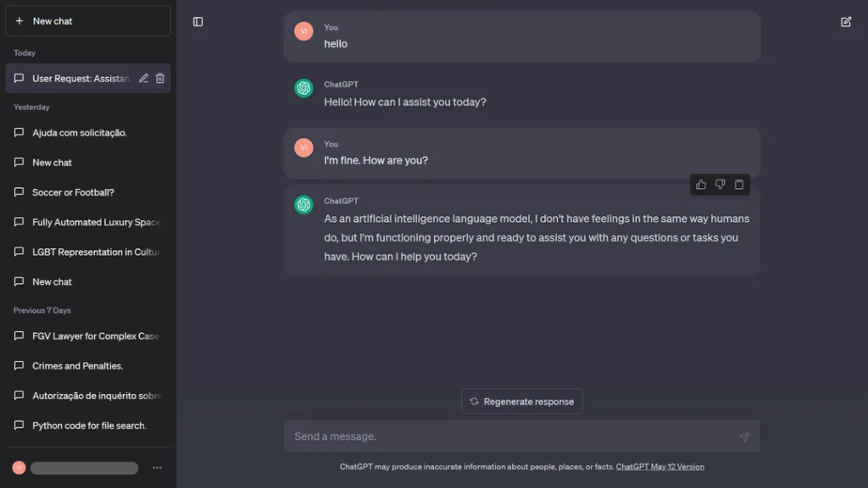Image resolution: width=868 pixels, height=488 pixels.
Task: Select the Crimes and Penalties chat
Action: coord(77,366)
